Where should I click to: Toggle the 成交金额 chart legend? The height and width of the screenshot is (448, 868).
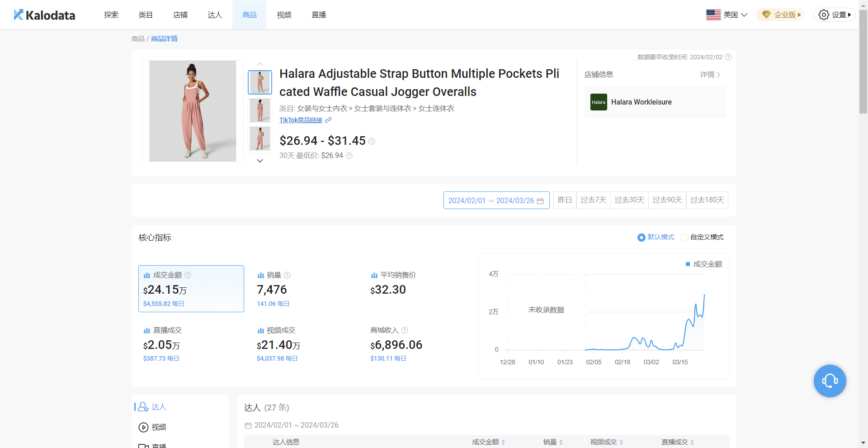coord(704,264)
